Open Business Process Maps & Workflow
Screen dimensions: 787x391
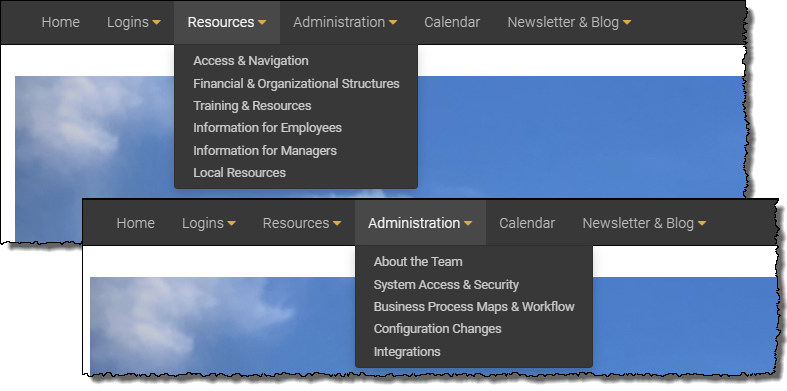point(474,306)
